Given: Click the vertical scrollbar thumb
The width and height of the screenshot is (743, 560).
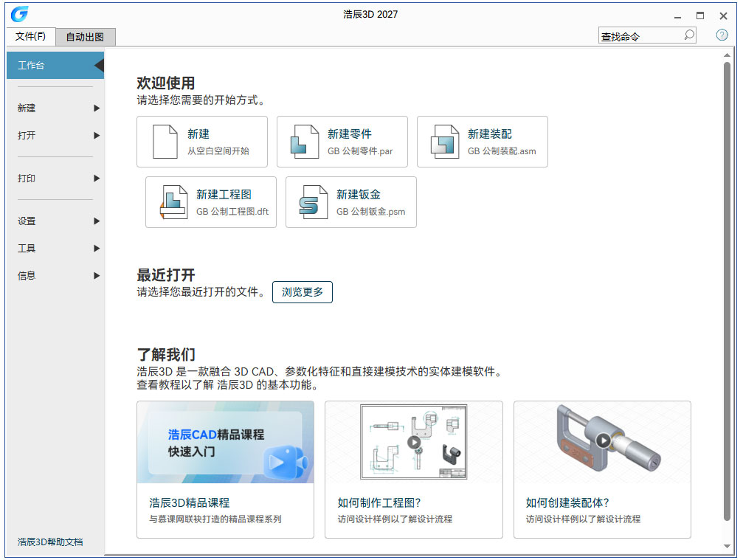Looking at the screenshot, I should (727, 291).
